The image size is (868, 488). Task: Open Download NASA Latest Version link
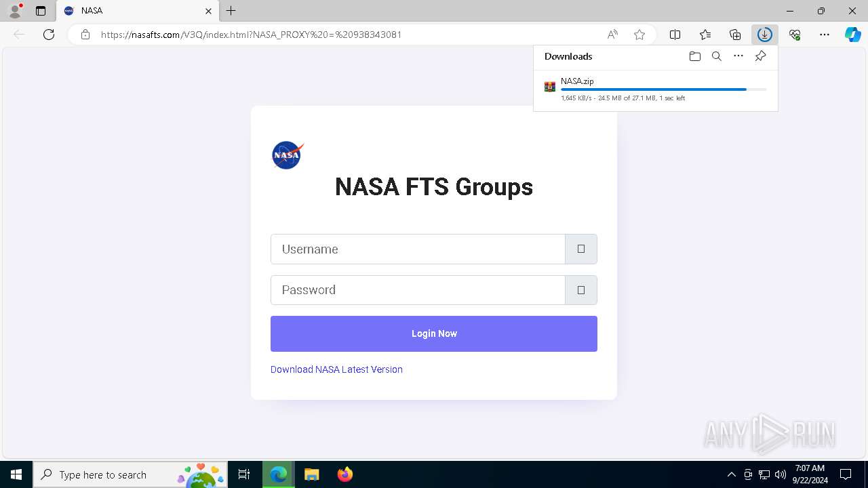[336, 369]
